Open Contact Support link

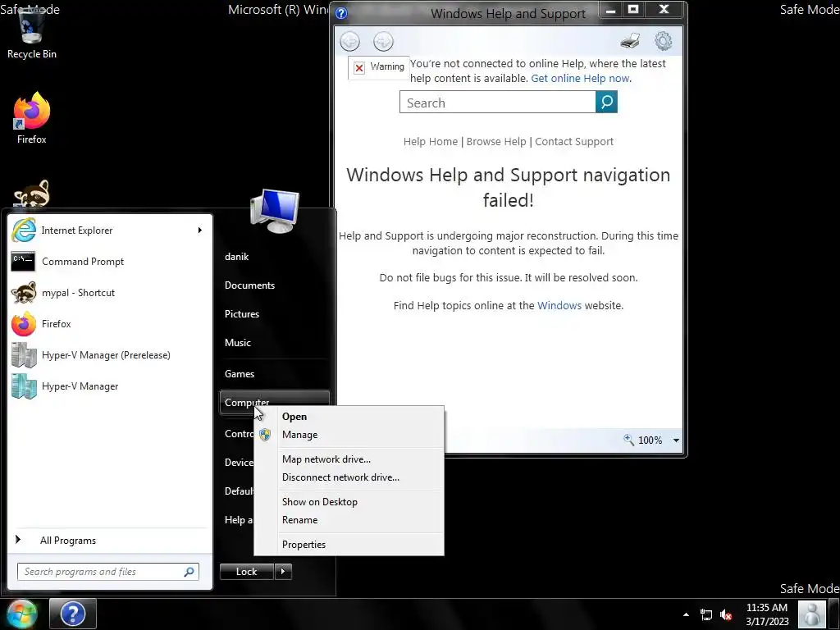pos(573,141)
